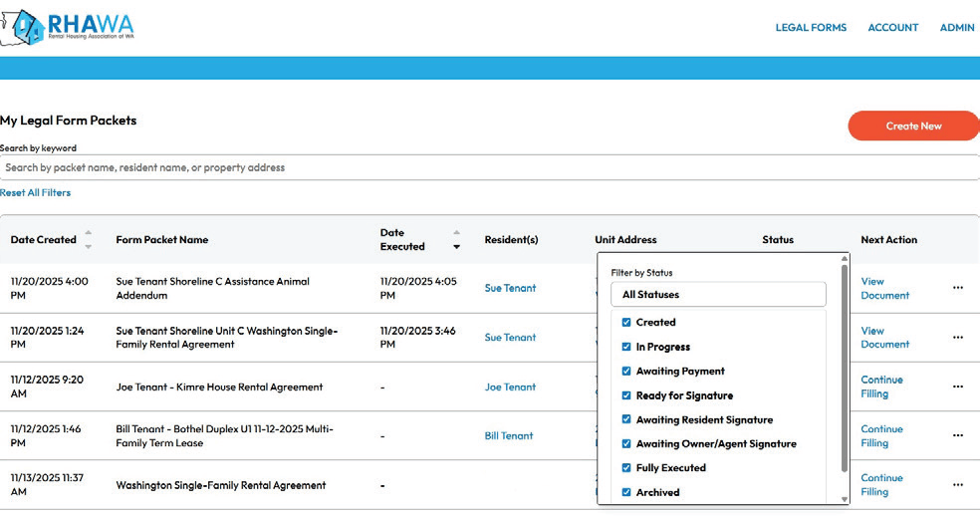Open the Account menu item
The width and height of the screenshot is (980, 516).
[x=892, y=28]
